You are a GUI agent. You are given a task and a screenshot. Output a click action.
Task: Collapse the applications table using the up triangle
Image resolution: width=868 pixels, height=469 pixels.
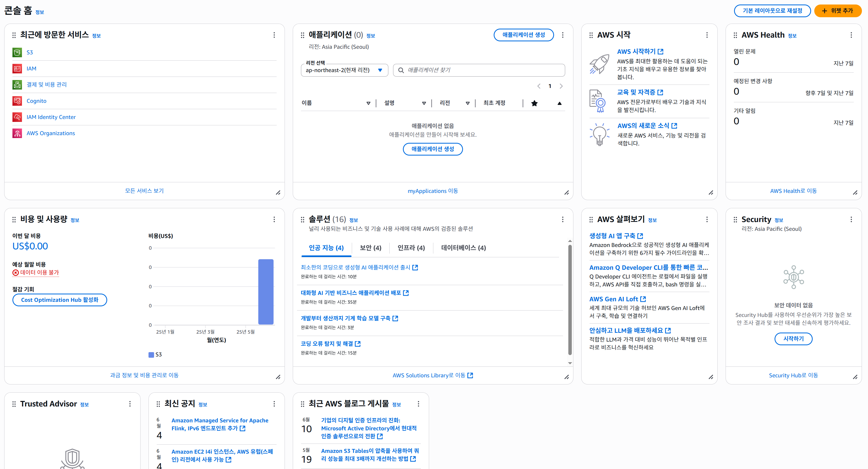[559, 103]
